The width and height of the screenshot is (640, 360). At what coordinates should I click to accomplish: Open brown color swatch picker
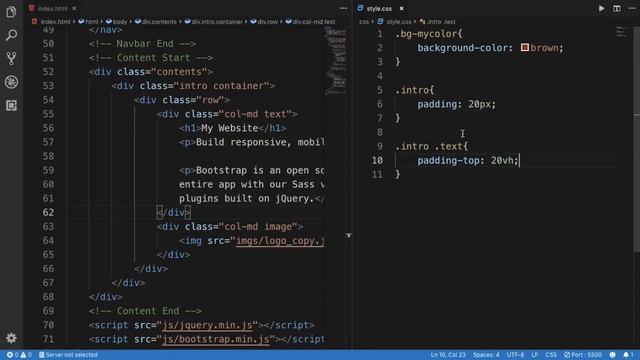[524, 48]
